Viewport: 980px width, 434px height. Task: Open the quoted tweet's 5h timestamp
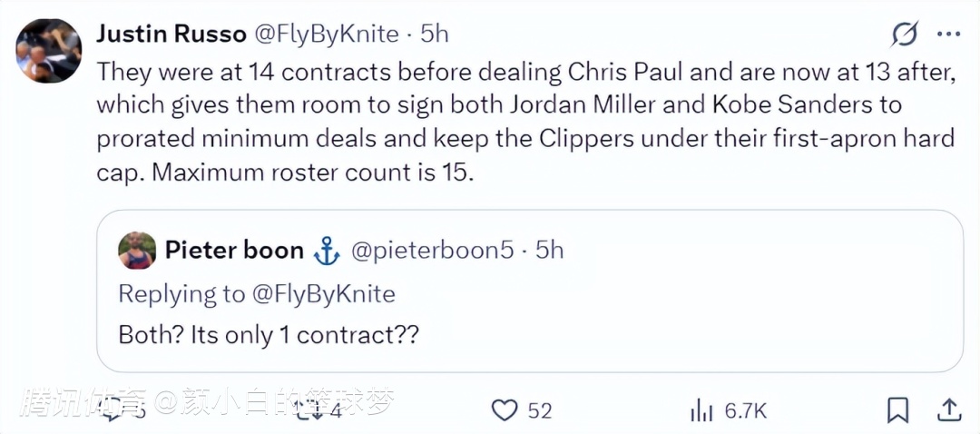(x=549, y=251)
